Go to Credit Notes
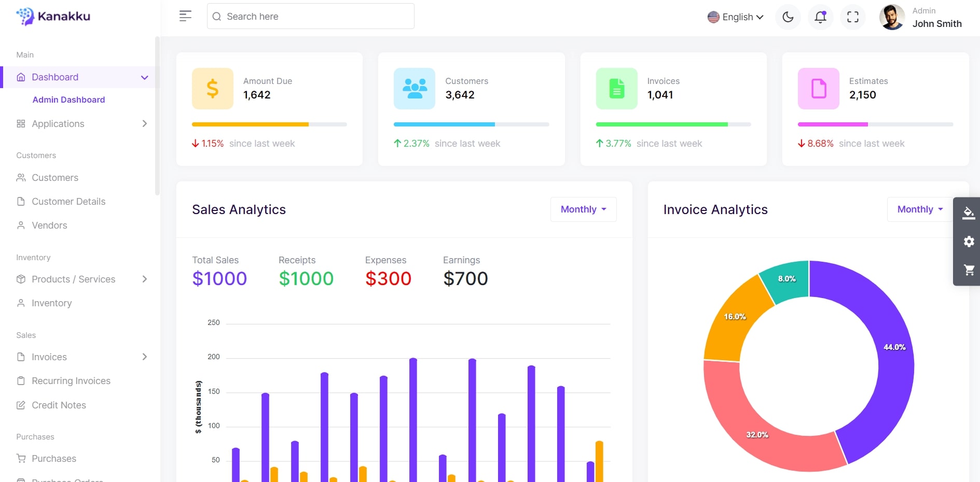 tap(59, 405)
